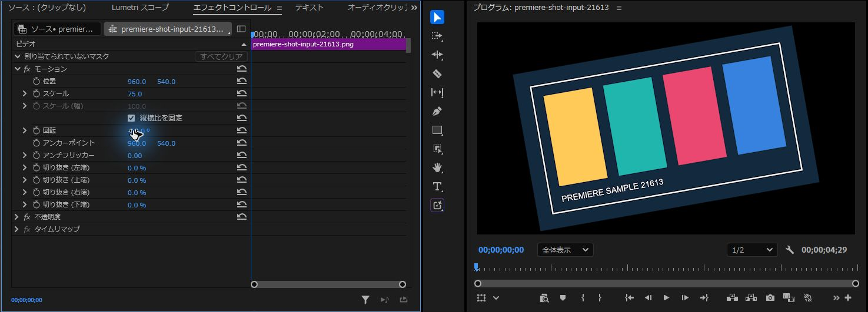Expand the 回転 property
Viewport: 868px width, 312px height.
(x=25, y=130)
